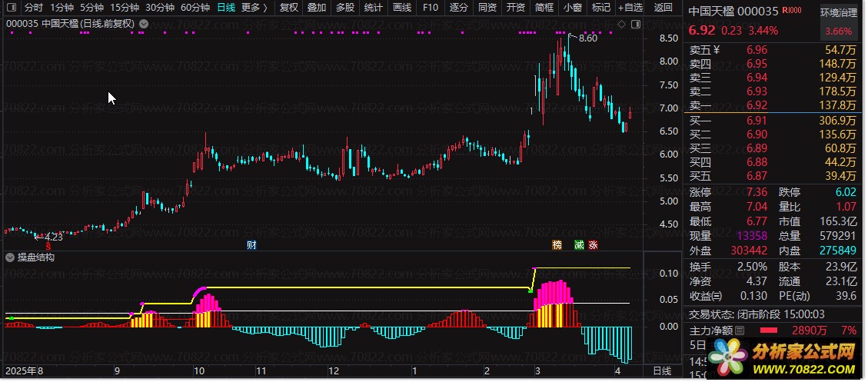Viewport: 868px width, 382px height.
Task: Click the 4.23 low price label
Action: click(x=53, y=238)
